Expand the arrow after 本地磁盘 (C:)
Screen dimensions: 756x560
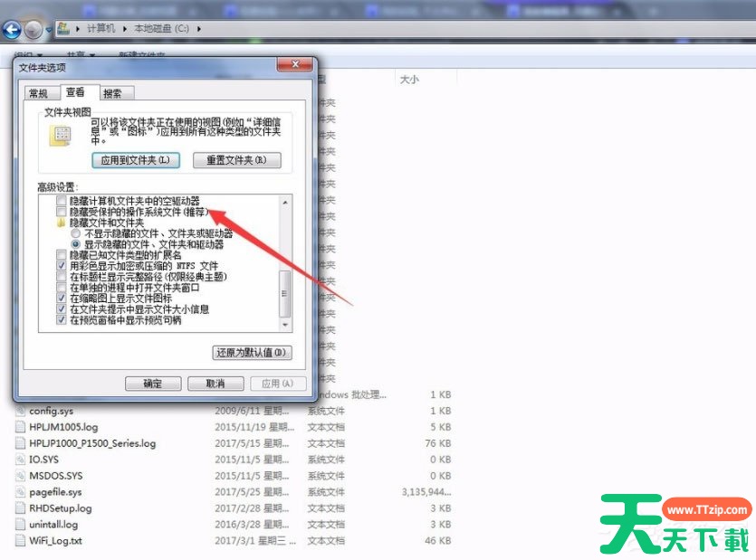coord(198,29)
